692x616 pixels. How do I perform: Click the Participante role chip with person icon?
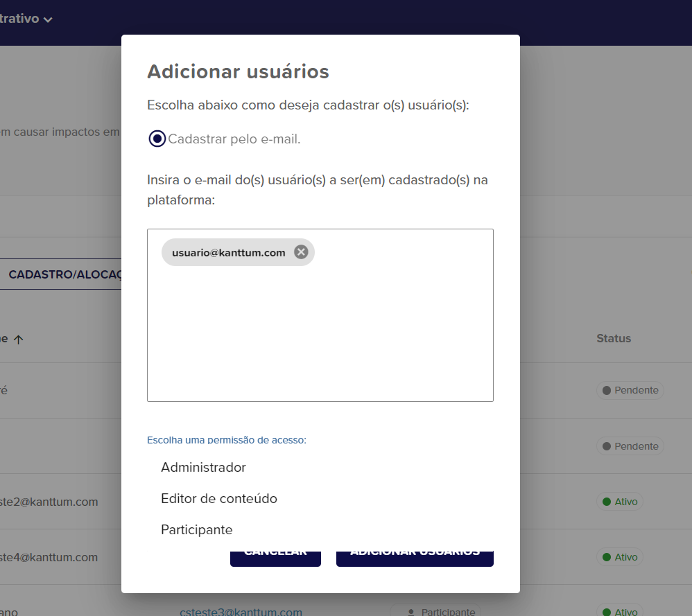coord(435,612)
